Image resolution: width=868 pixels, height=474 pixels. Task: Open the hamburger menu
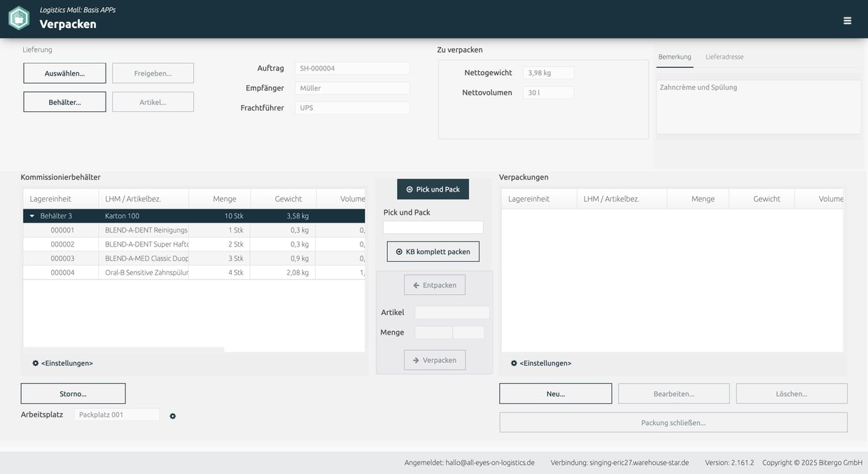(x=847, y=20)
